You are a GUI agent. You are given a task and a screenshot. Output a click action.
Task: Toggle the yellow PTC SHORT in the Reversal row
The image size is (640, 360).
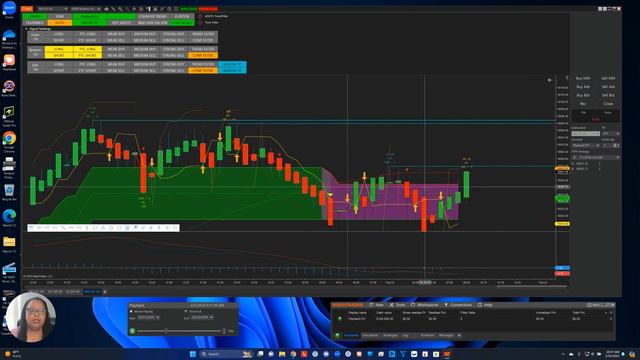(88, 55)
